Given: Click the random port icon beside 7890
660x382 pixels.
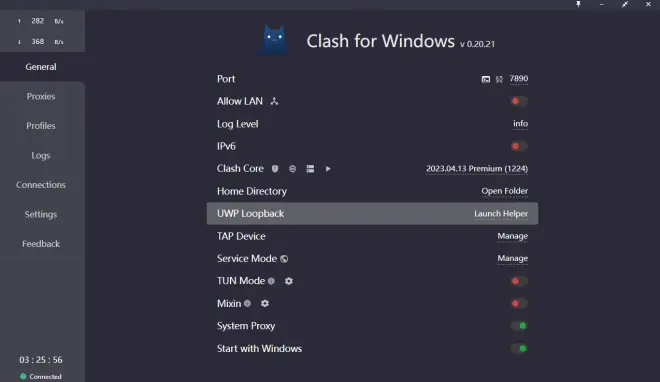Looking at the screenshot, I should click(499, 79).
